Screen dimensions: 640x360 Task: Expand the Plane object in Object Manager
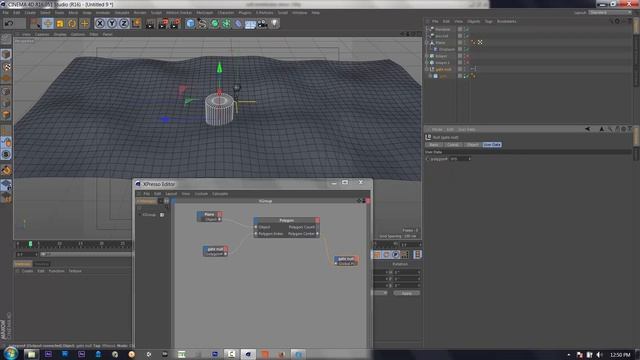(427, 42)
